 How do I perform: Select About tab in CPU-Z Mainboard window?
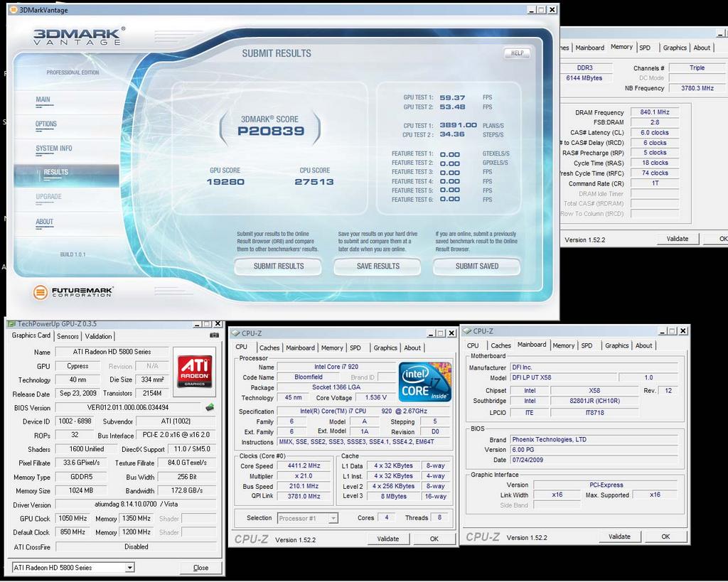pos(643,345)
